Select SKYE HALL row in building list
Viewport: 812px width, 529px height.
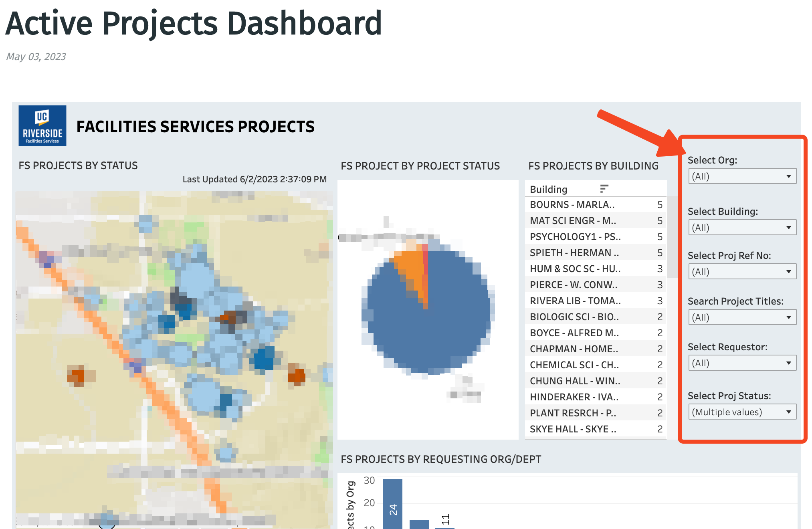click(x=573, y=429)
